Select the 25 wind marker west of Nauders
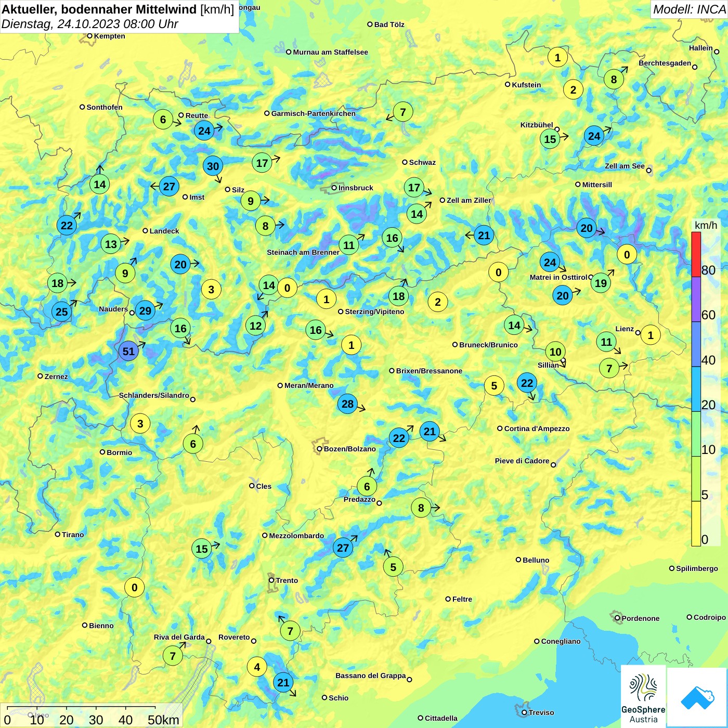 click(x=61, y=311)
